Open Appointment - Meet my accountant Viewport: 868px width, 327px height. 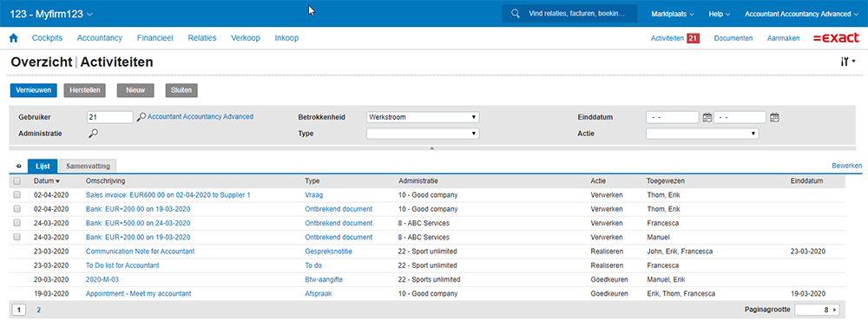coord(138,294)
